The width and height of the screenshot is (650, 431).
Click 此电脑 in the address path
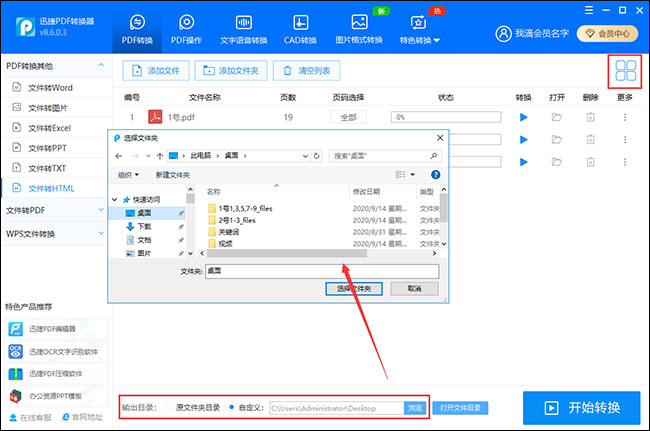pos(201,156)
